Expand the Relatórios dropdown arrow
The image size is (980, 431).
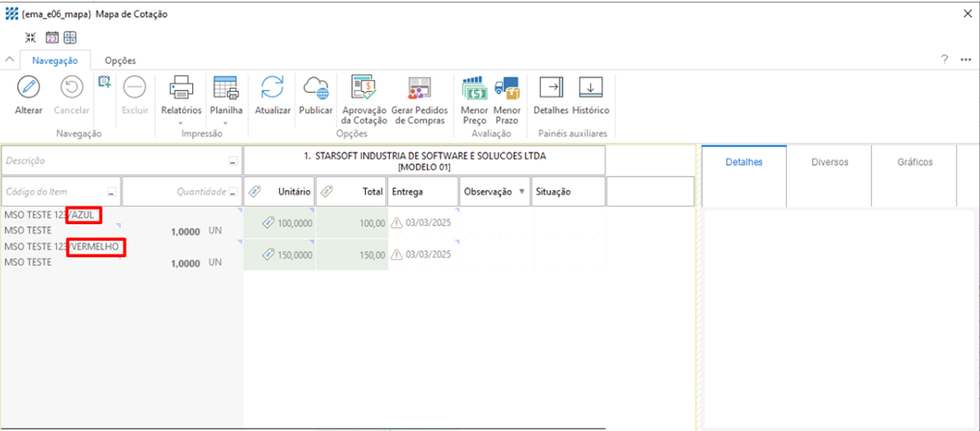pyautogui.click(x=182, y=122)
